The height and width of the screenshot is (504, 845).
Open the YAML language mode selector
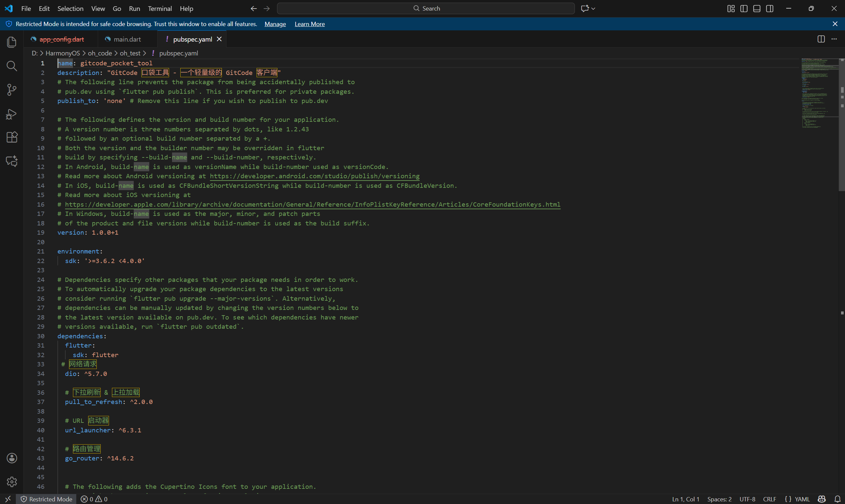tap(802, 499)
